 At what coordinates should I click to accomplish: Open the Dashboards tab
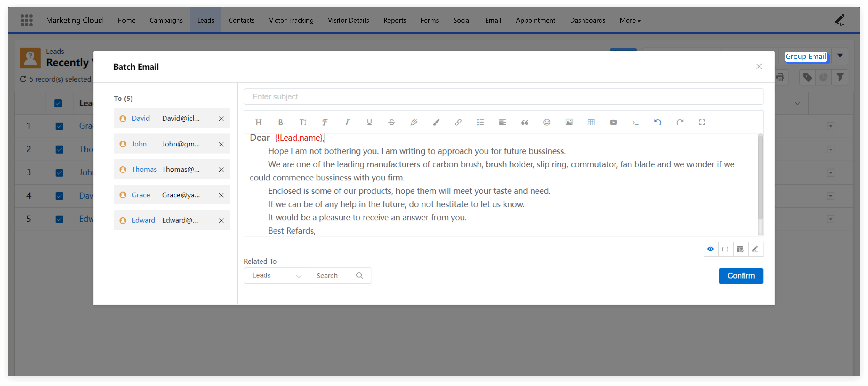pos(587,20)
